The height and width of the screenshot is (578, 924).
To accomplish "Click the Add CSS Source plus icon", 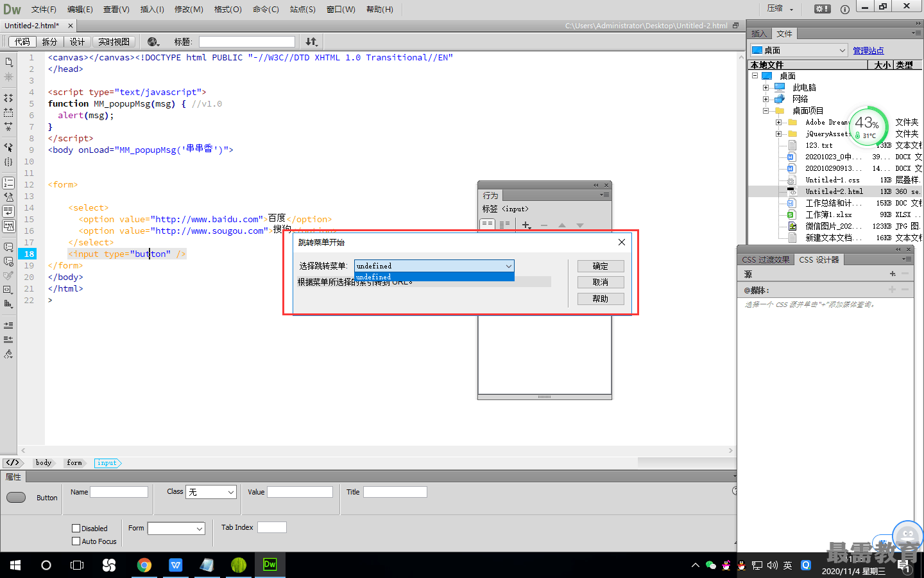I will [893, 274].
